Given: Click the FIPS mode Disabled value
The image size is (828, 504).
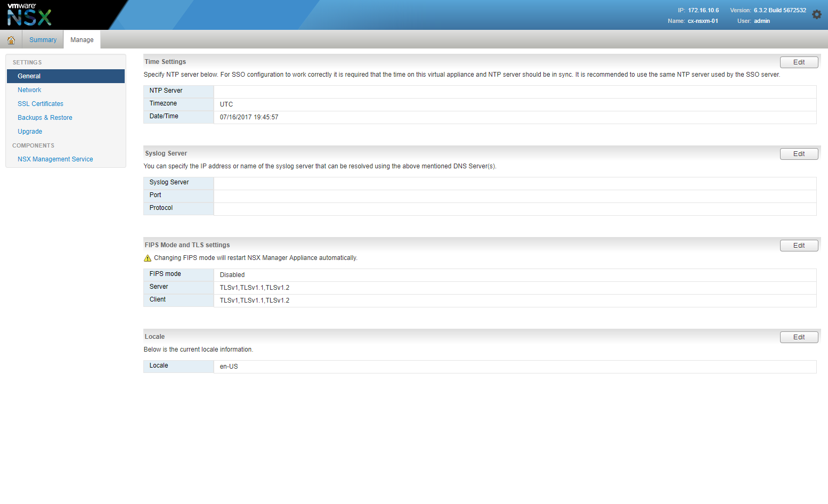Looking at the screenshot, I should [232, 275].
